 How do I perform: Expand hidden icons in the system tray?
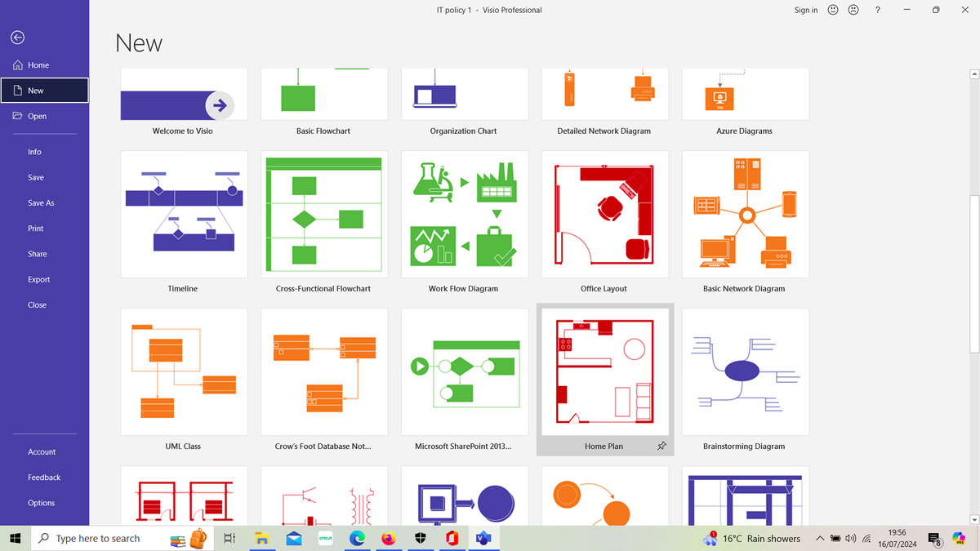coord(819,538)
